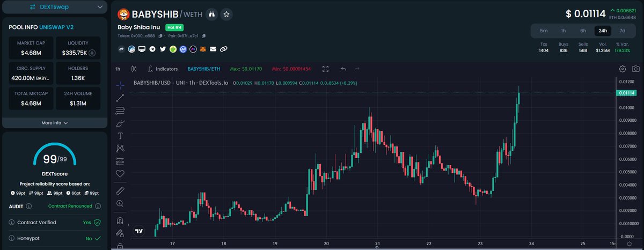
Task: Copy the pair address 0x97f...e7c1
Action: click(204, 36)
